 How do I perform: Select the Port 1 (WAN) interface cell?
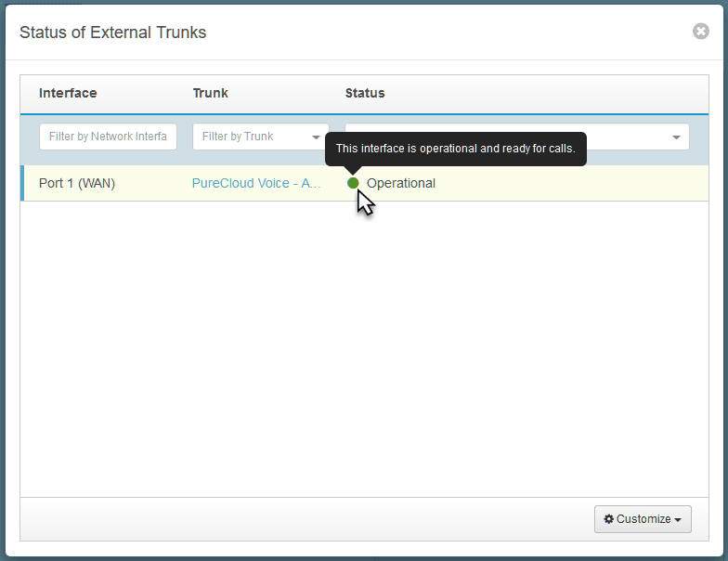(77, 183)
